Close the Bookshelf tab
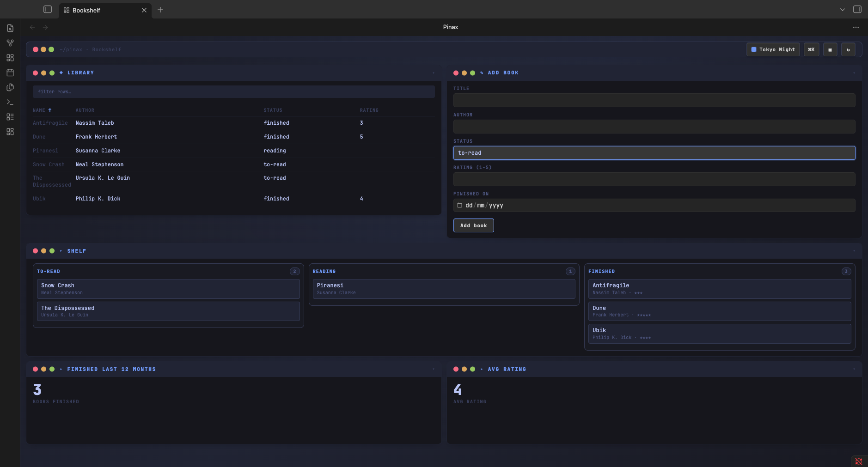 pyautogui.click(x=144, y=10)
